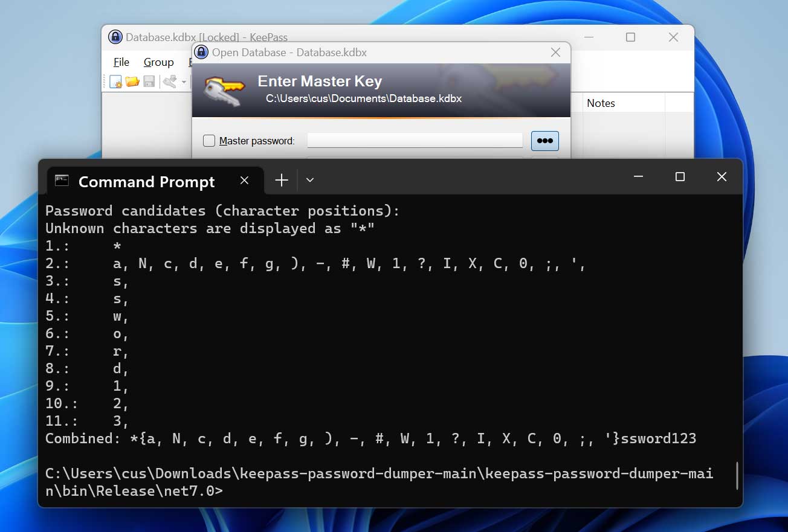Click the Open Database folder icon
Image resolution: width=788 pixels, height=532 pixels.
(132, 82)
